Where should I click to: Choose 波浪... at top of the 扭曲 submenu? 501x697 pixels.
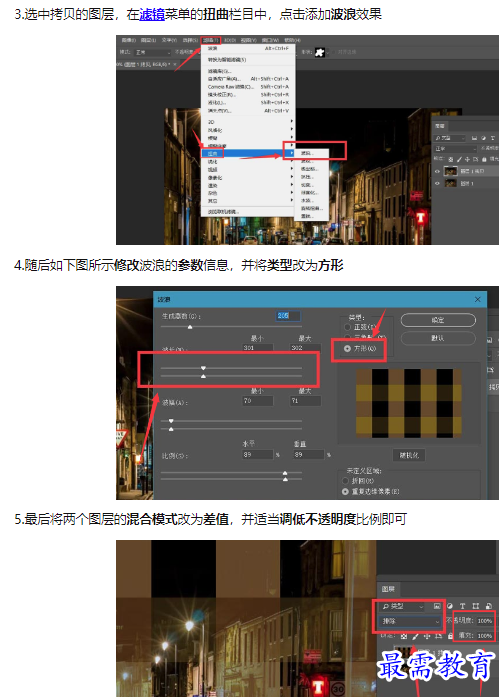[312, 153]
